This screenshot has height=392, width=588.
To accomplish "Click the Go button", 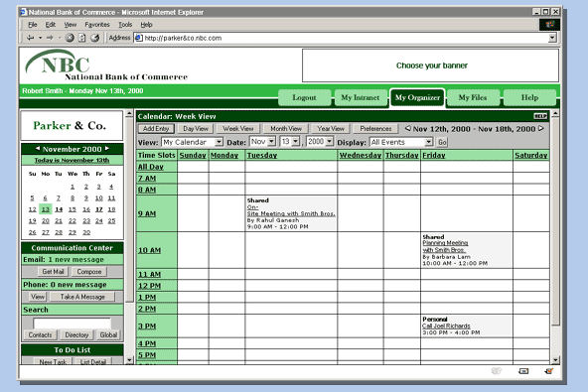I will (x=442, y=142).
